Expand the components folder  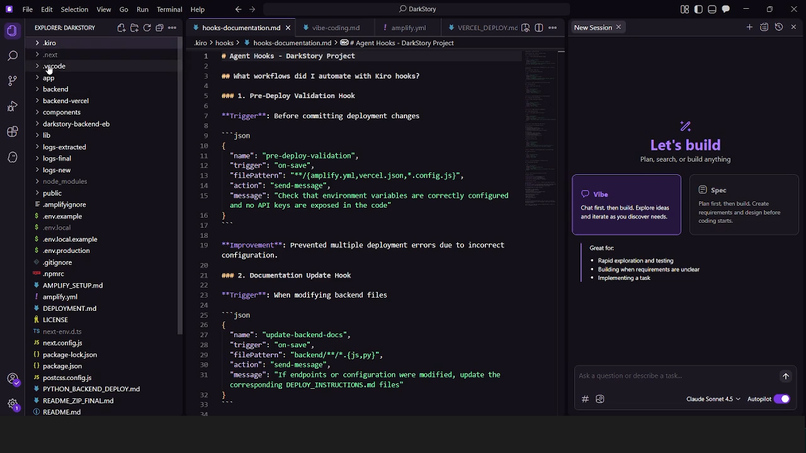[103, 112]
